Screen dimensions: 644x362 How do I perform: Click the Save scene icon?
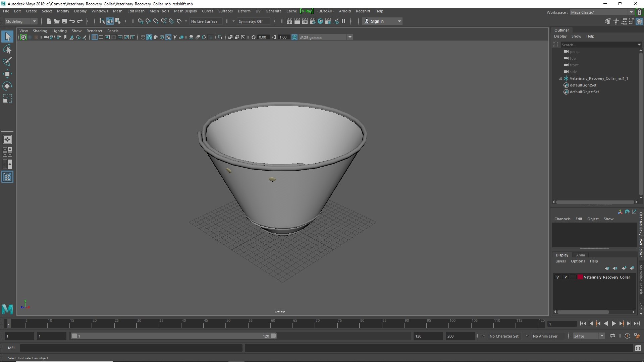point(64,21)
